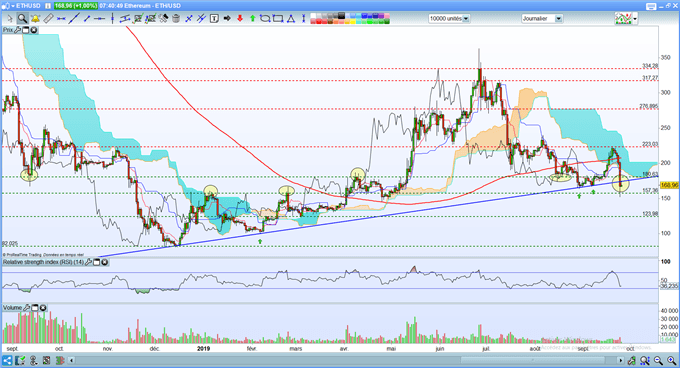Viewport: 680px width, 368px height.
Task: Close the Prix price panel
Action: tap(33, 30)
